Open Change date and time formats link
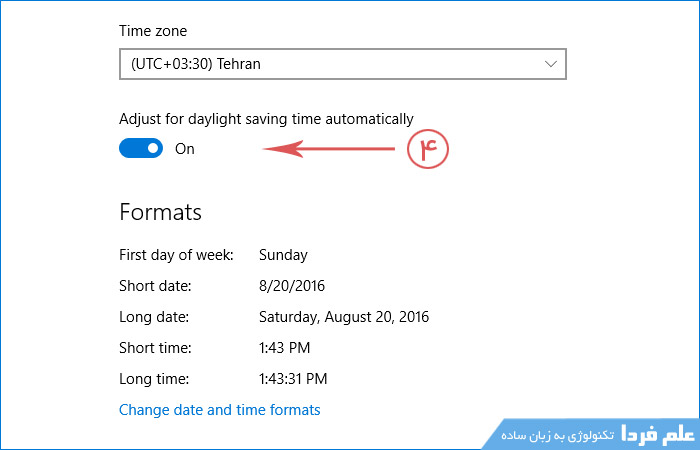The height and width of the screenshot is (450, 700). pos(219,410)
